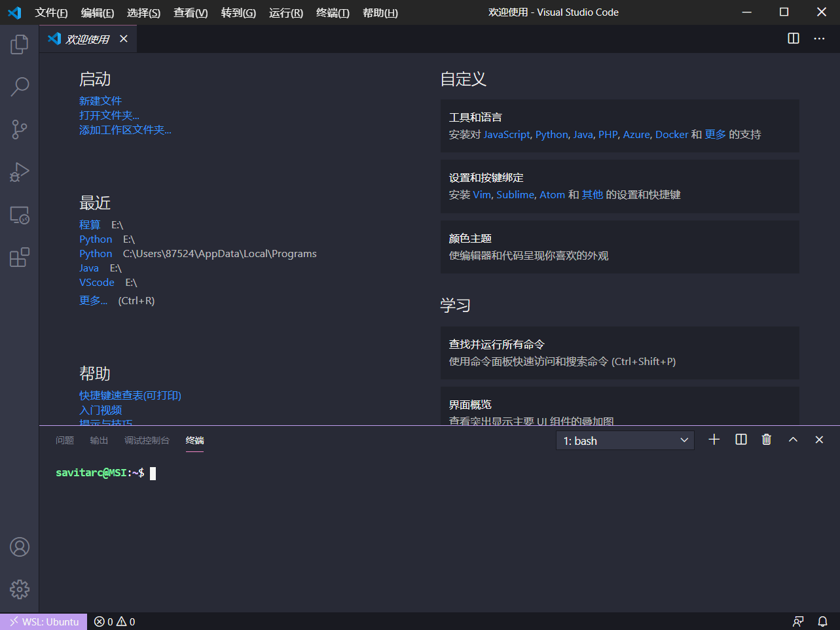Screen dimensions: 840x630
Task: Open the editor More Actions ellipsis menu
Action: tap(819, 39)
